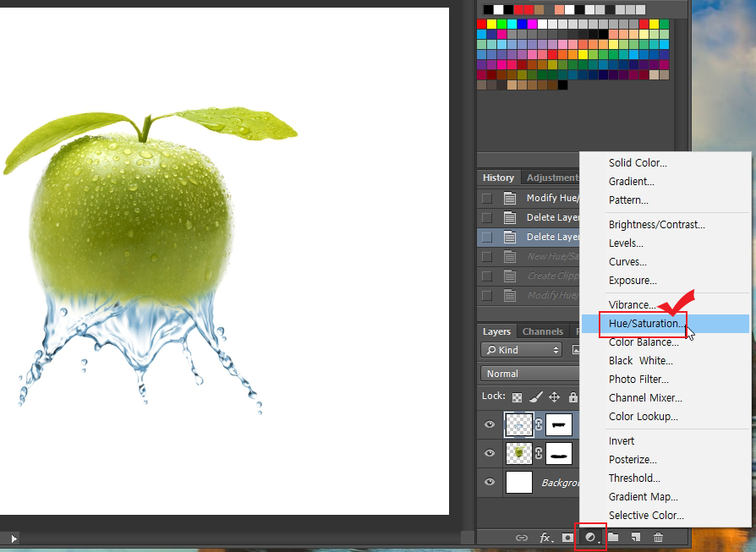Click the green apple on the canvas
The image size is (756, 552).
pyautogui.click(x=130, y=217)
